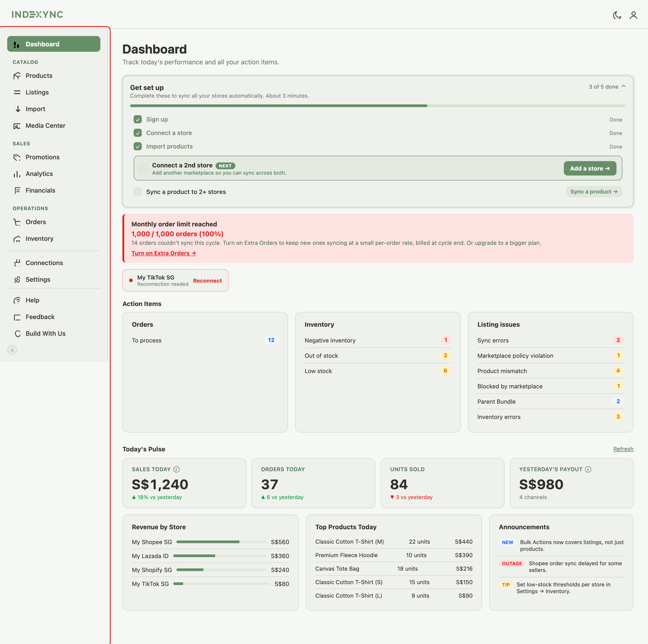Open the user account icon

(x=633, y=15)
